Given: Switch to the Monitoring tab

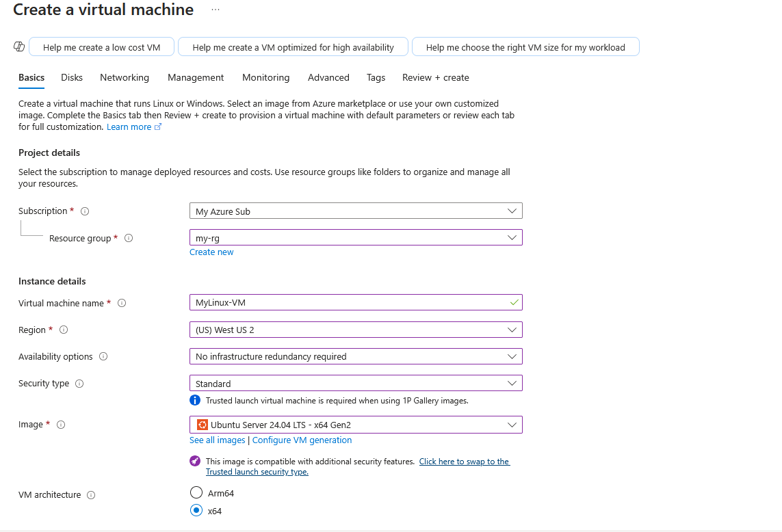Looking at the screenshot, I should point(266,78).
